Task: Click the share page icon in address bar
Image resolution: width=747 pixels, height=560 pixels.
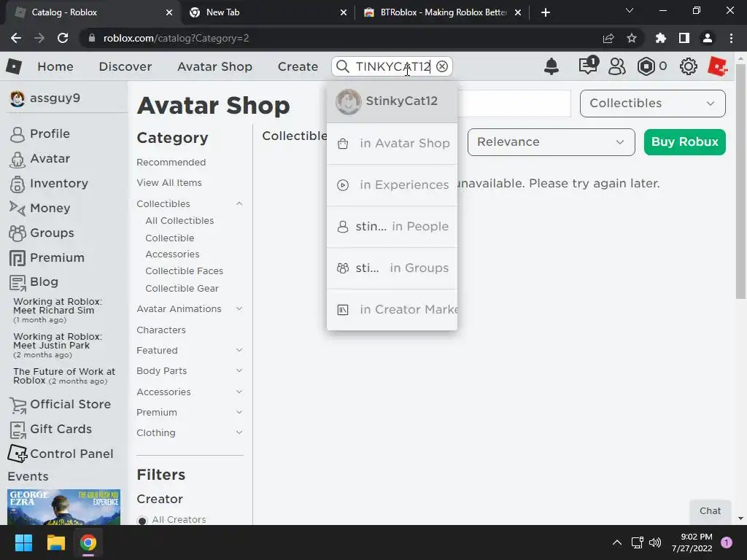Action: [608, 38]
